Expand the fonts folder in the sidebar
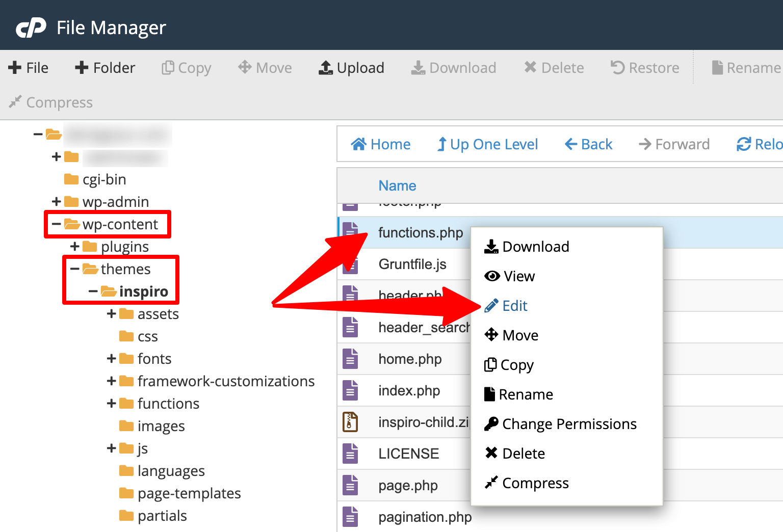The image size is (783, 532). [111, 358]
